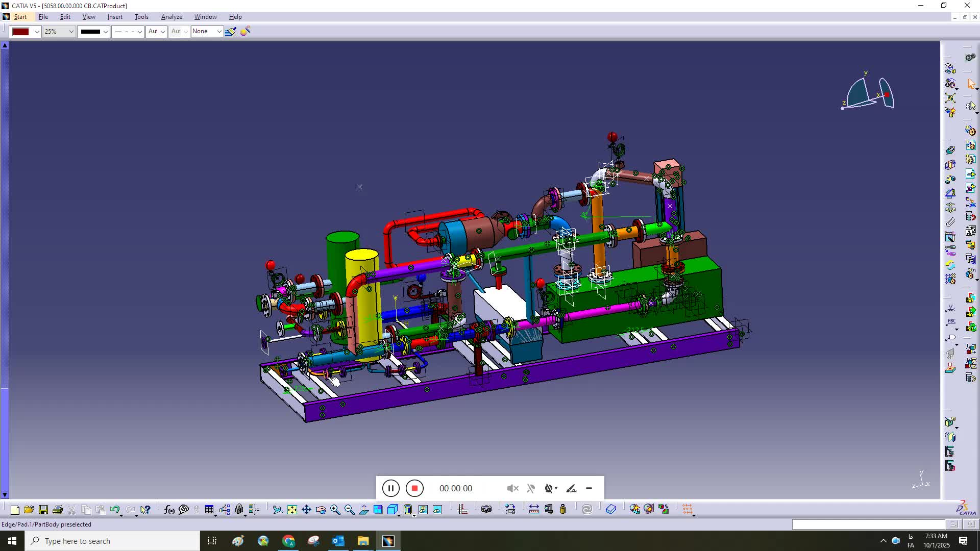
Task: Open the 25% transparency dropdown
Action: point(71,32)
